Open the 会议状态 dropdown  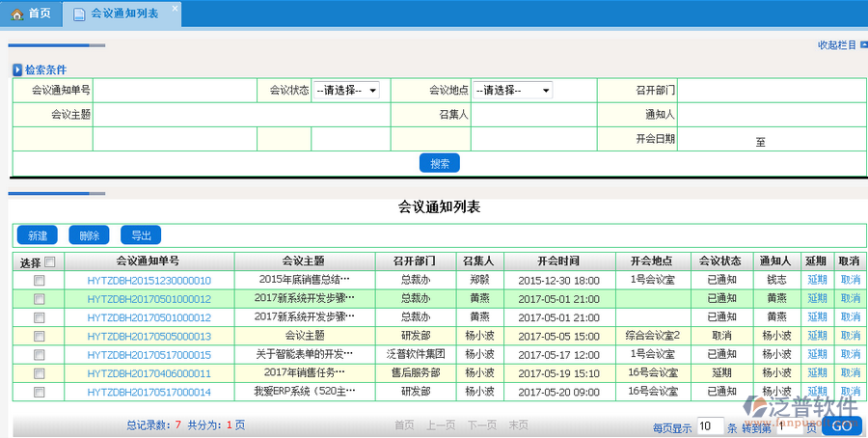coord(345,90)
